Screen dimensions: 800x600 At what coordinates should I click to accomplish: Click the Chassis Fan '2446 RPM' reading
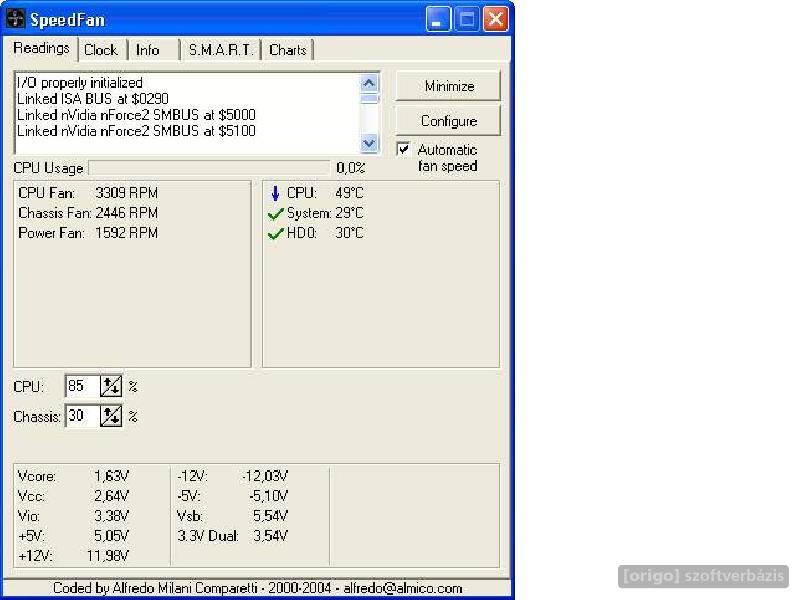pyautogui.click(x=127, y=213)
